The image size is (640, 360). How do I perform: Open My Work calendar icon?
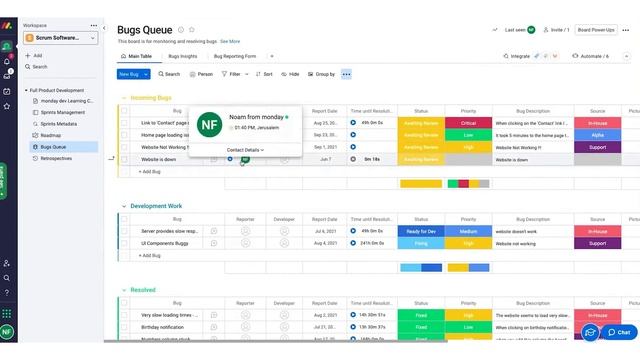point(7,91)
